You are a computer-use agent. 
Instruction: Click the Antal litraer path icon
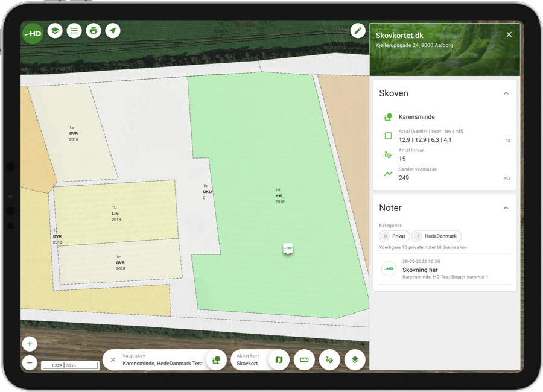388,155
